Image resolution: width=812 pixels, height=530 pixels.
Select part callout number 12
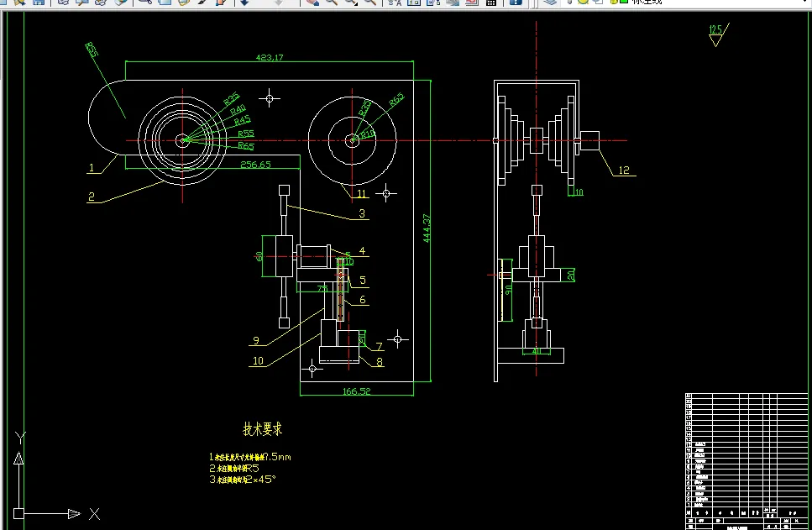coord(624,170)
